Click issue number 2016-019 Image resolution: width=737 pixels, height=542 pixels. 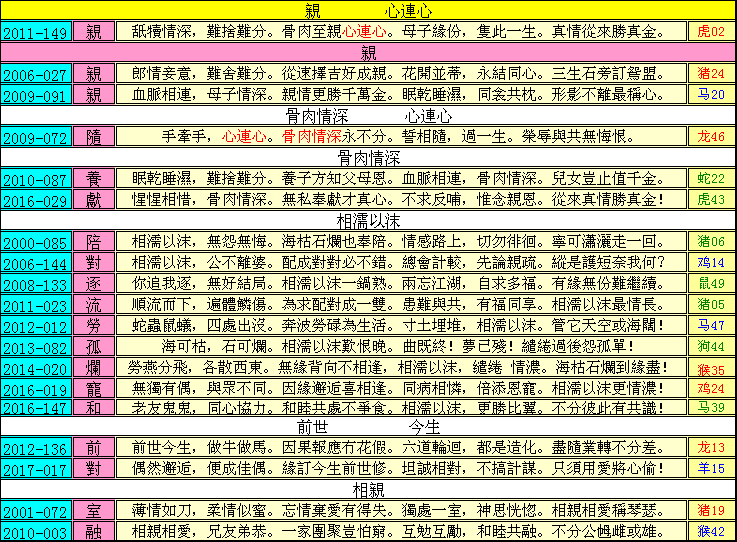(x=36, y=388)
